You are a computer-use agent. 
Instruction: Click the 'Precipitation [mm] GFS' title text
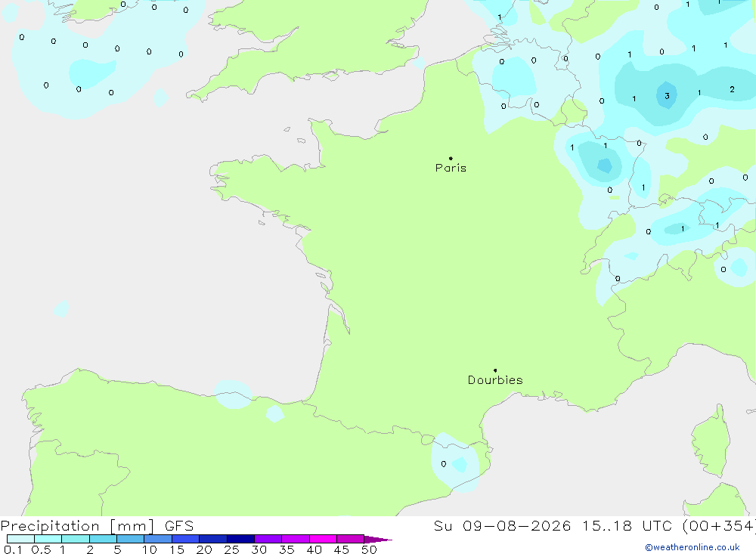[97, 526]
